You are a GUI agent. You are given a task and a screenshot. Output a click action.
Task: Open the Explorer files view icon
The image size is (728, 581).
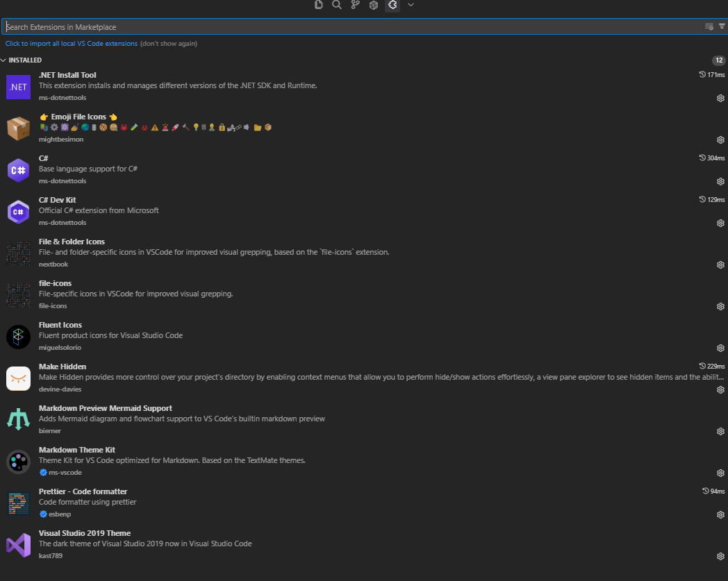318,5
